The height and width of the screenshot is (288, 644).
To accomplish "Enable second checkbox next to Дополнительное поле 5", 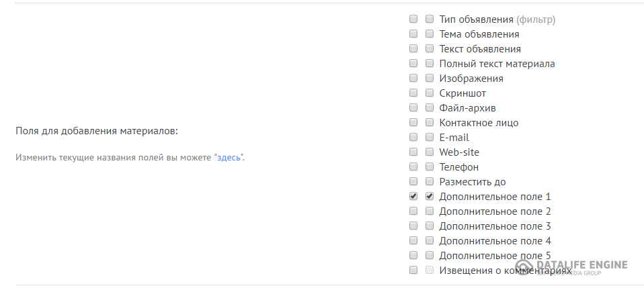I will [x=429, y=255].
